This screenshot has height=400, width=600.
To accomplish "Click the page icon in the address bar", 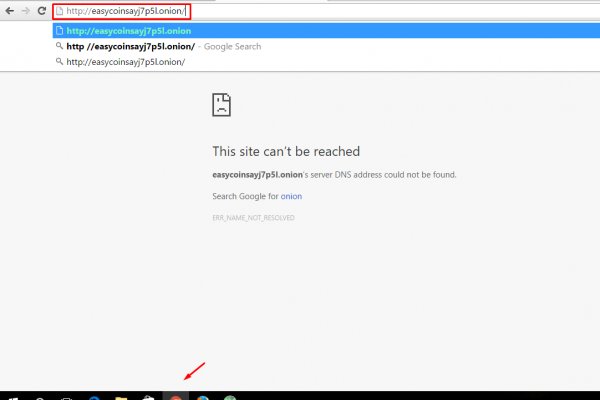I will click(x=60, y=11).
